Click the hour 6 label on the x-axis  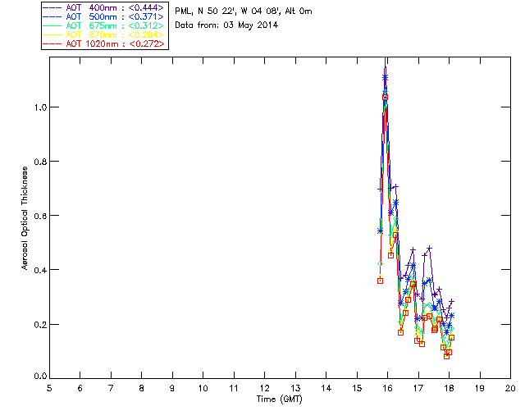click(80, 388)
